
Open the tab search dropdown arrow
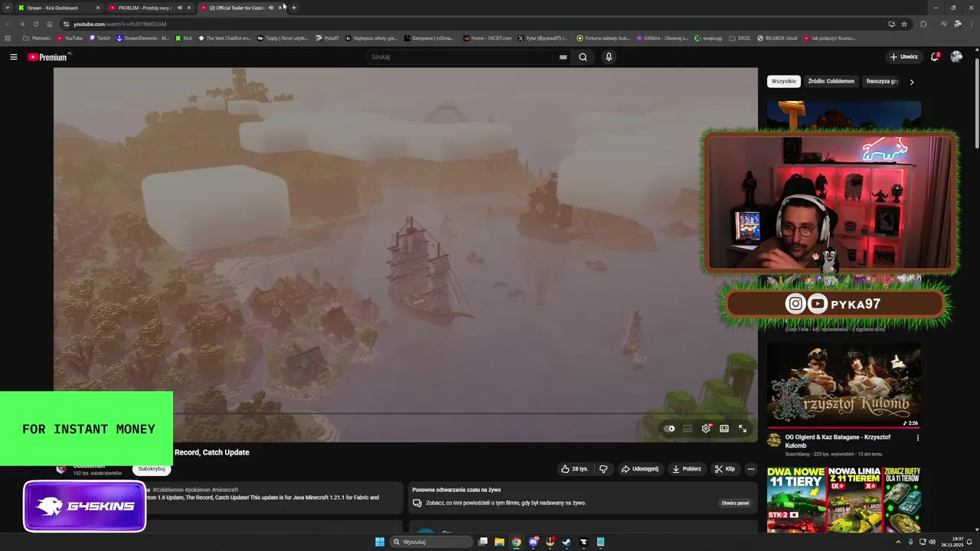(8, 8)
